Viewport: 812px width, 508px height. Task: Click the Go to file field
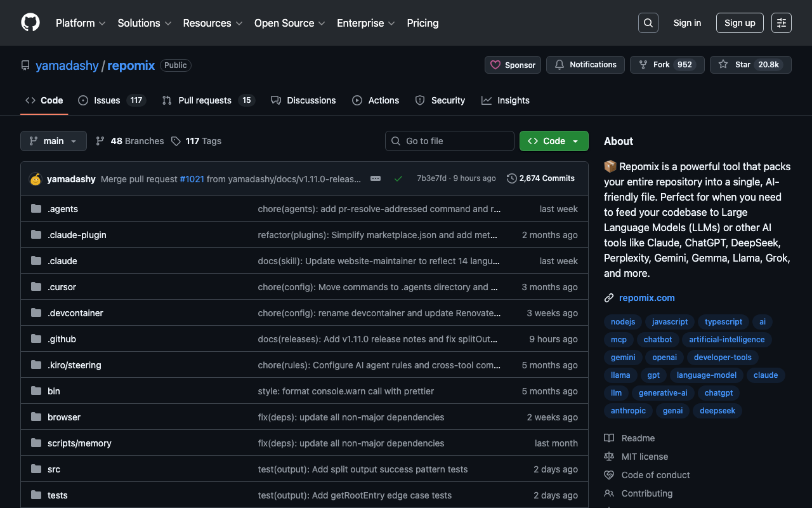click(x=450, y=141)
